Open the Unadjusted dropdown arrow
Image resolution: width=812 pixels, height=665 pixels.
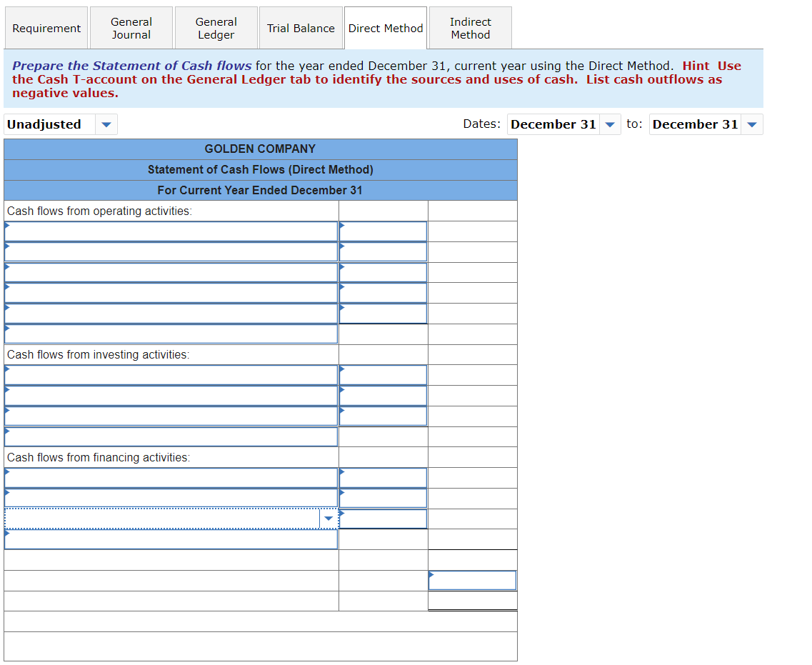tap(106, 124)
